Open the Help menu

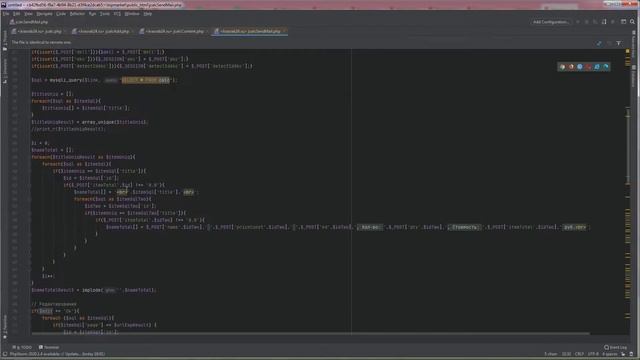pyautogui.click(x=148, y=13)
